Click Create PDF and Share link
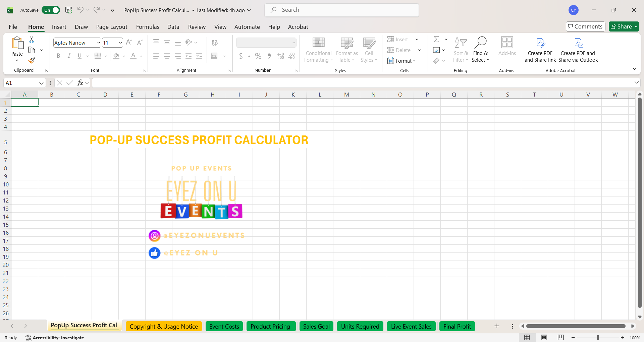The height and width of the screenshot is (342, 644). (540, 50)
